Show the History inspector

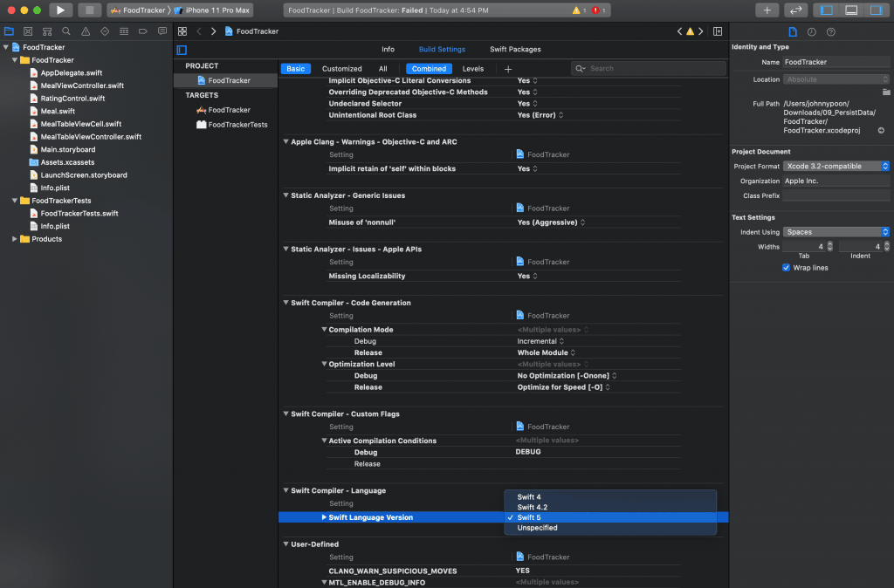click(x=812, y=32)
